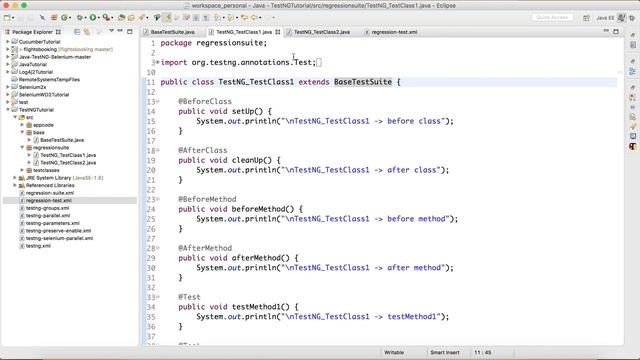Click the bottom-most icon in right trim stack

click(x=633, y=147)
